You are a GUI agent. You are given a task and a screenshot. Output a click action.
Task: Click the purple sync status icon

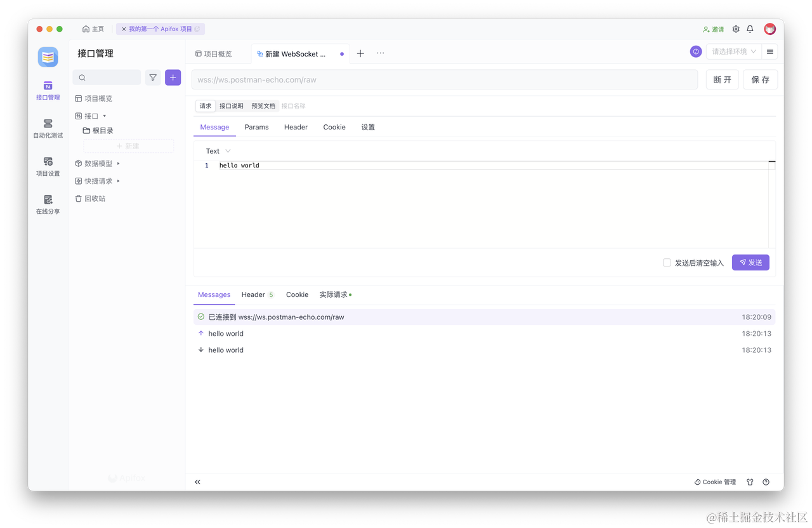tap(696, 51)
